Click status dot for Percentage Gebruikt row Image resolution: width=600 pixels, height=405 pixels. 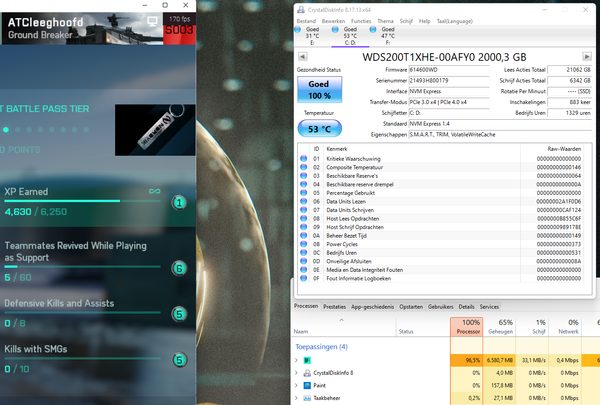coord(303,193)
